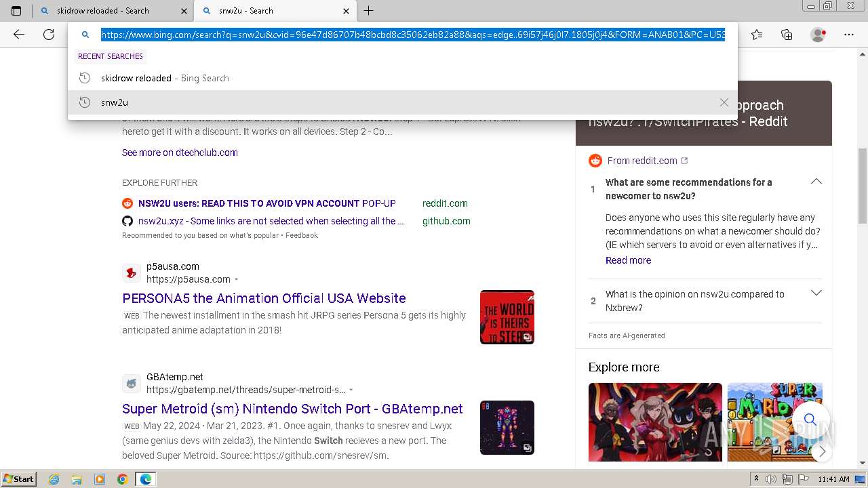Image resolution: width=868 pixels, height=488 pixels.
Task: Click history icon beside skidrow reloaded suggestion
Action: (85, 78)
